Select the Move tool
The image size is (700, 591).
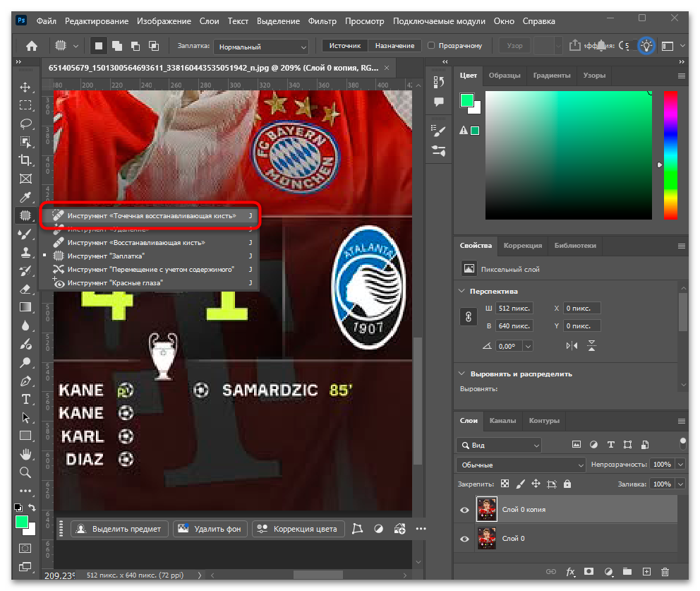25,87
